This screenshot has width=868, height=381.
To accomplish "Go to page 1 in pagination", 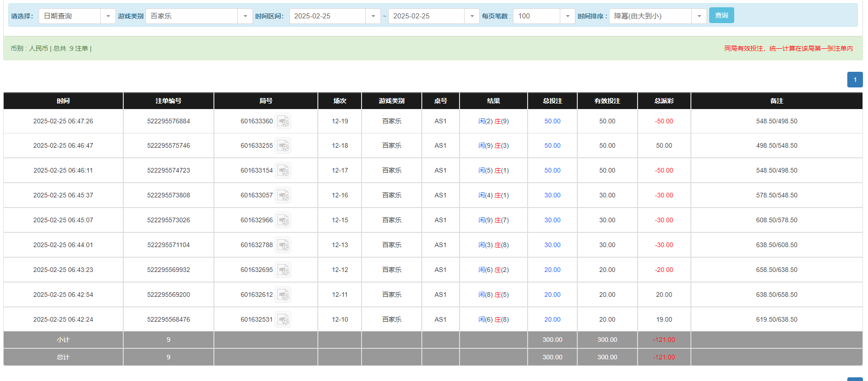I will click(855, 80).
